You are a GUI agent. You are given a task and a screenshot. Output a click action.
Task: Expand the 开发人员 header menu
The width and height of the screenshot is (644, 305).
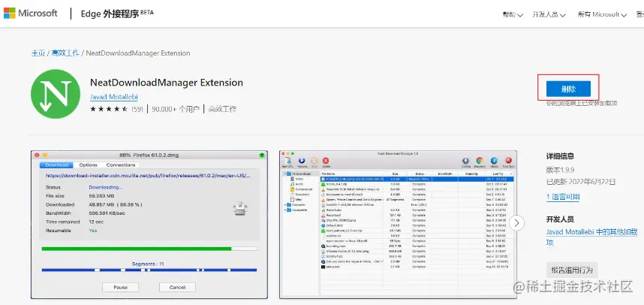549,14
